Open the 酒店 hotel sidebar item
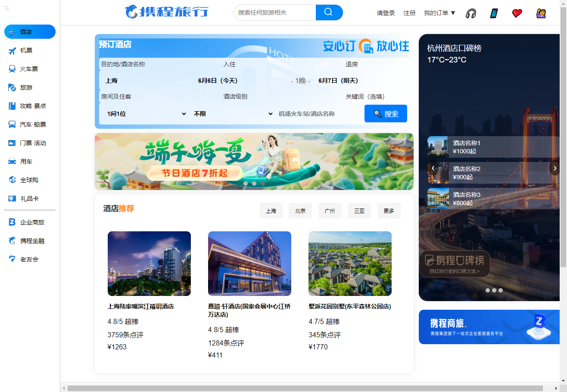This screenshot has width=567, height=392. coord(30,32)
